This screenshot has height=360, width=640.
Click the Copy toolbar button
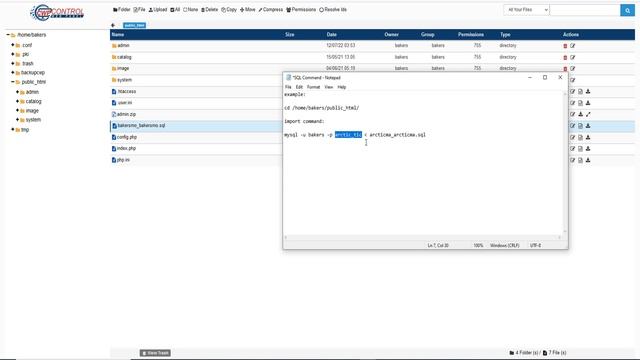point(229,9)
